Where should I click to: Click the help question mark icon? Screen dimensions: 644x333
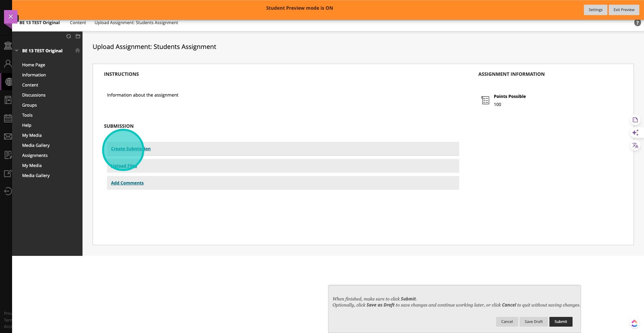(637, 23)
